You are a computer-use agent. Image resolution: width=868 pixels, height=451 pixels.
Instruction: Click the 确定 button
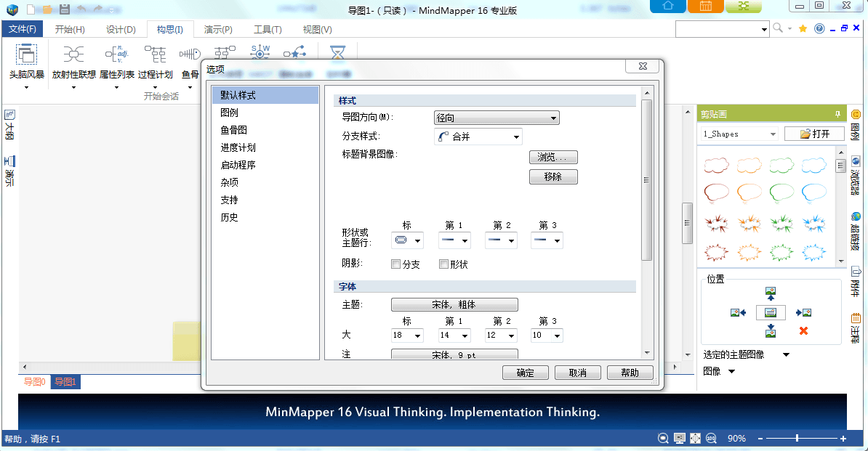[x=525, y=373]
